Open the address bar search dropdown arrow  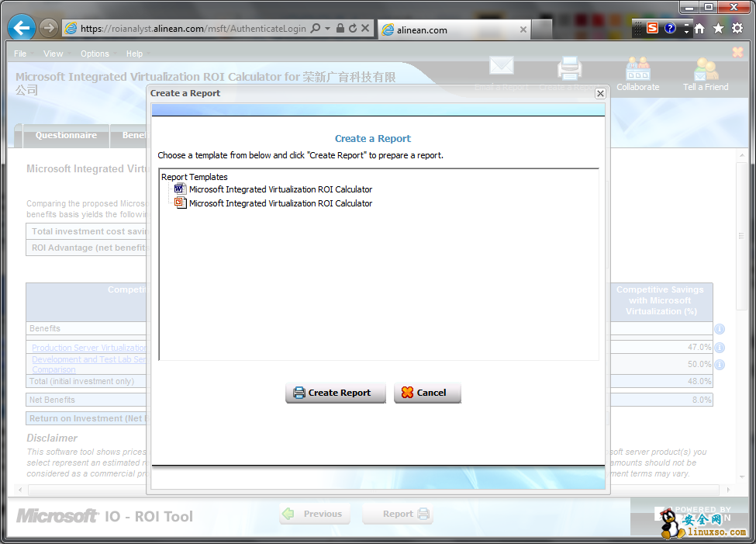328,29
